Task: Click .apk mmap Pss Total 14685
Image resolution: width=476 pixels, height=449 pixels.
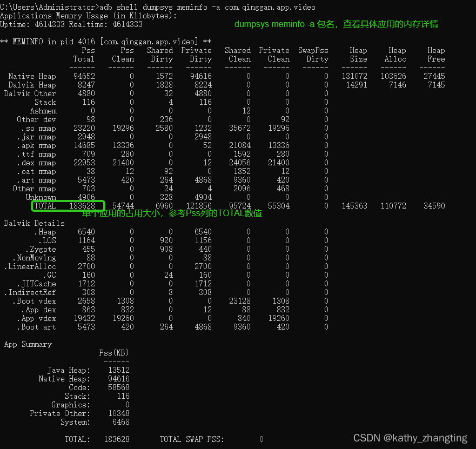Action: click(x=84, y=145)
